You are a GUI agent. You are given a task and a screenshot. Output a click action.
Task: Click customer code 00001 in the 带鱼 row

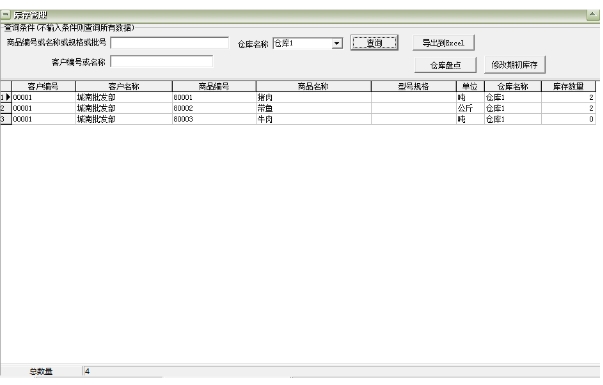[43, 108]
